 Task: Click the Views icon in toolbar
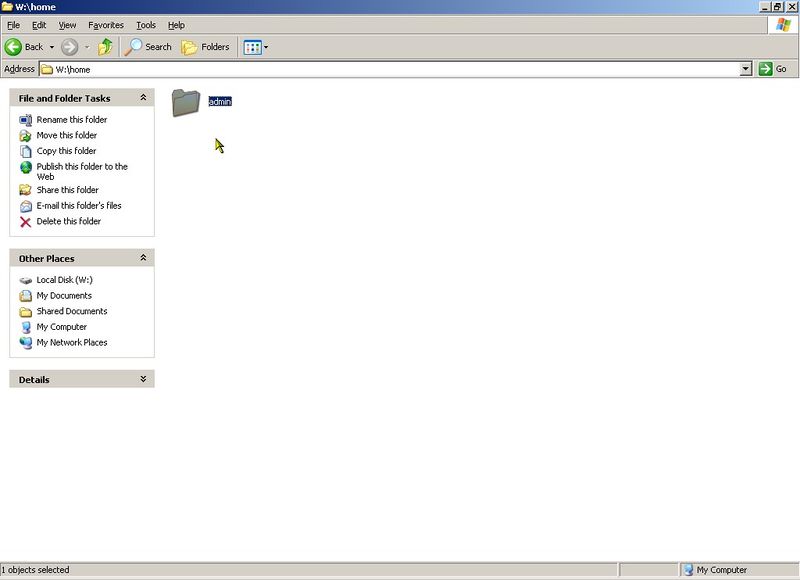point(253,47)
